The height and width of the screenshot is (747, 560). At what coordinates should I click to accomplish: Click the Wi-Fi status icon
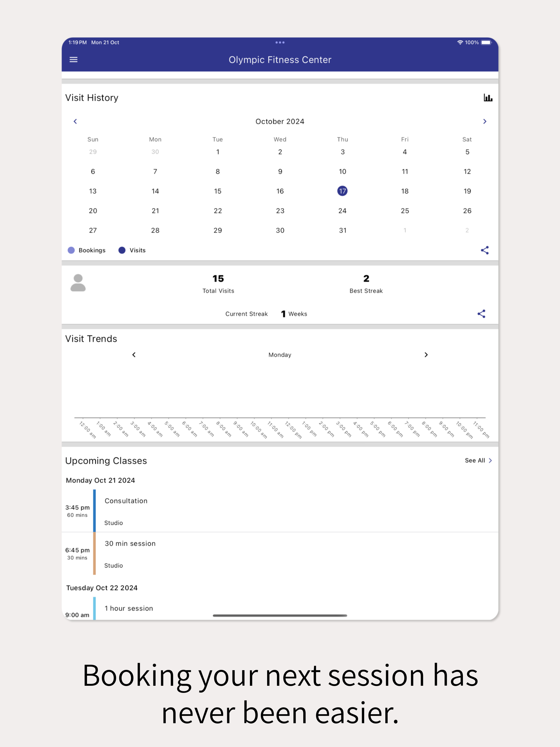click(x=460, y=43)
